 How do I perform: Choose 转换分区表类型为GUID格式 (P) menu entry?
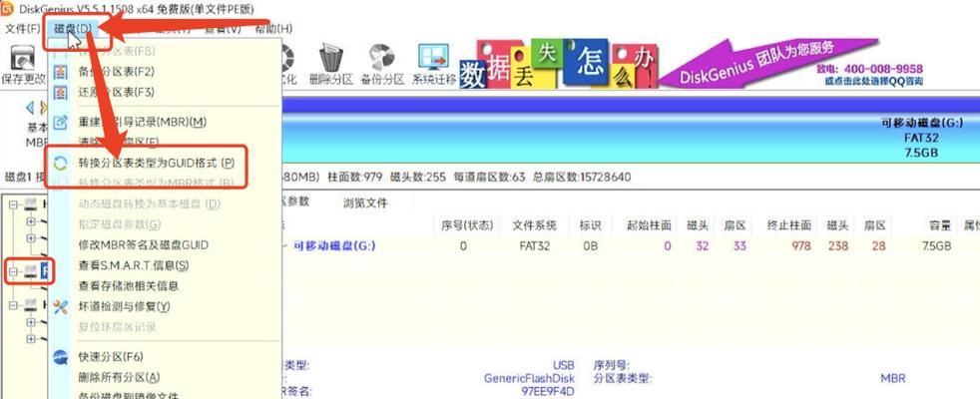coord(157,163)
